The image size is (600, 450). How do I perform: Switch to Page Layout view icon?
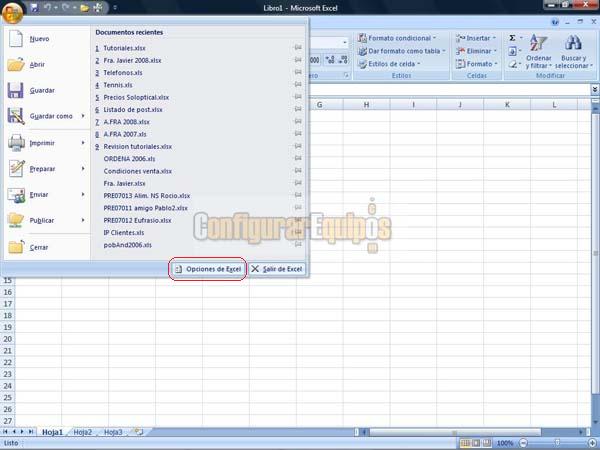476,443
